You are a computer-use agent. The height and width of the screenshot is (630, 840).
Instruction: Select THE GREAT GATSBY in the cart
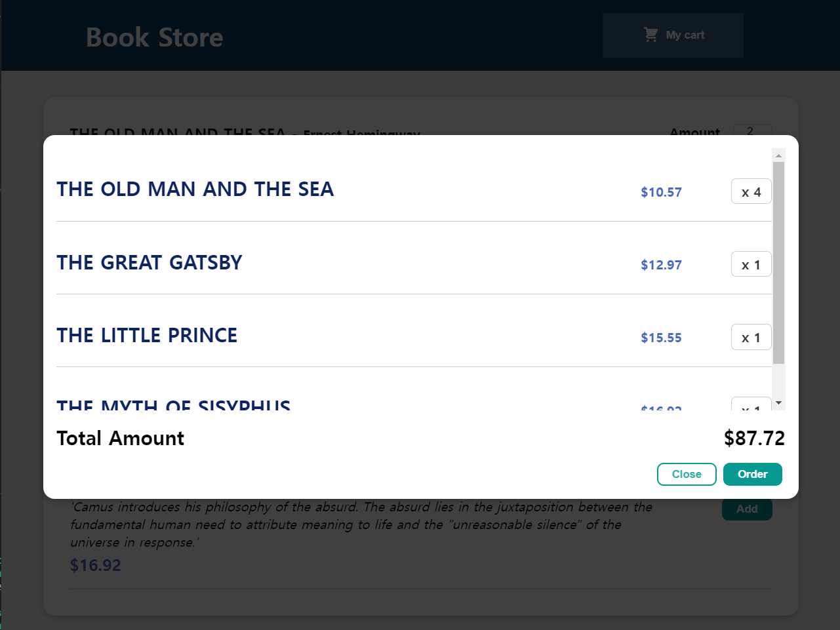pyautogui.click(x=150, y=263)
